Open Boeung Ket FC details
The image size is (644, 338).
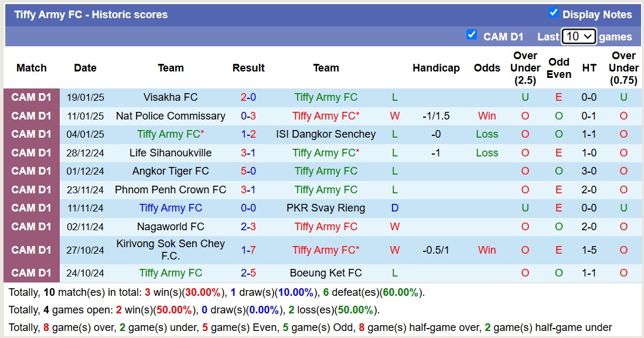coord(326,272)
